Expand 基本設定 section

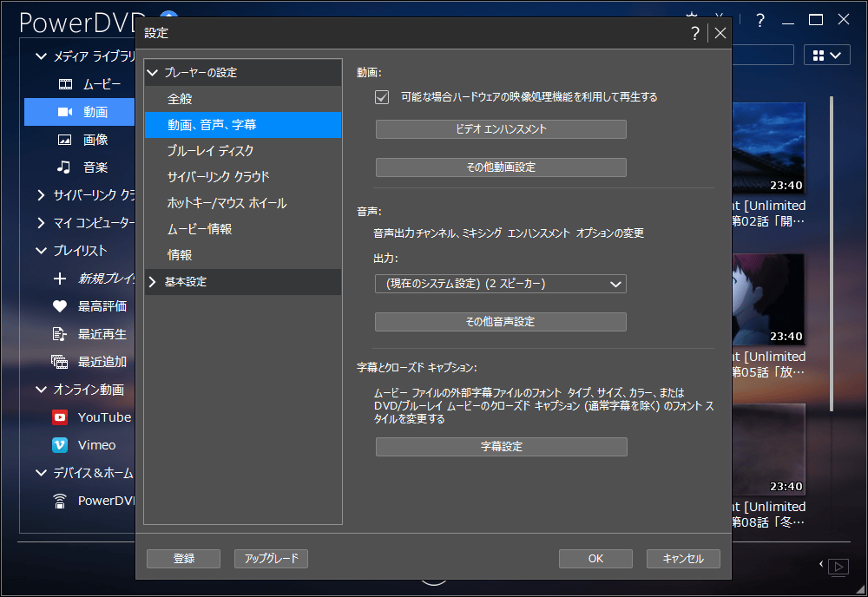[153, 282]
